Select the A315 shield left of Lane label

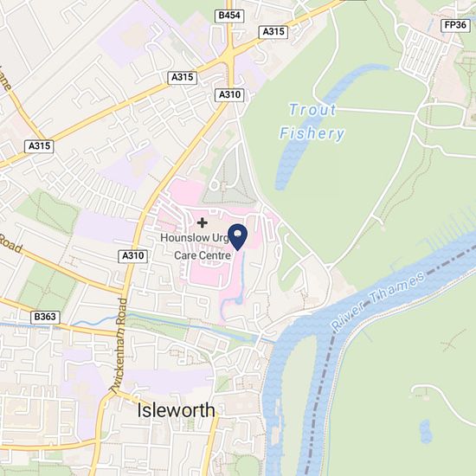(39, 146)
